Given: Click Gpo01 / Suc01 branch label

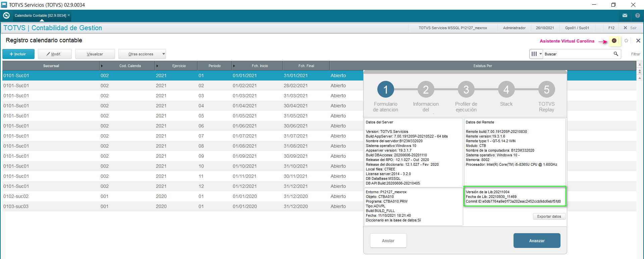Looking at the screenshot, I should point(577,28).
